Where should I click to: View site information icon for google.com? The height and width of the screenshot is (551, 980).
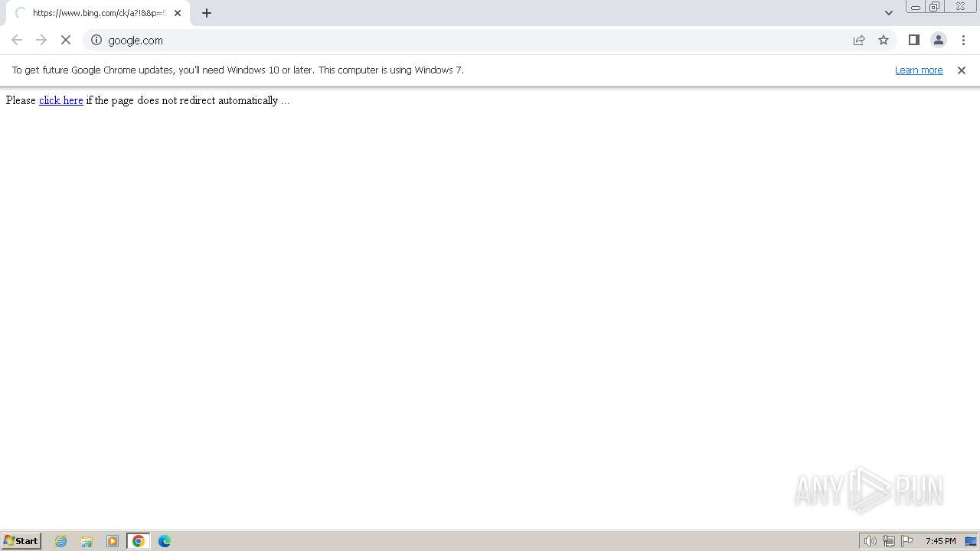pos(96,40)
